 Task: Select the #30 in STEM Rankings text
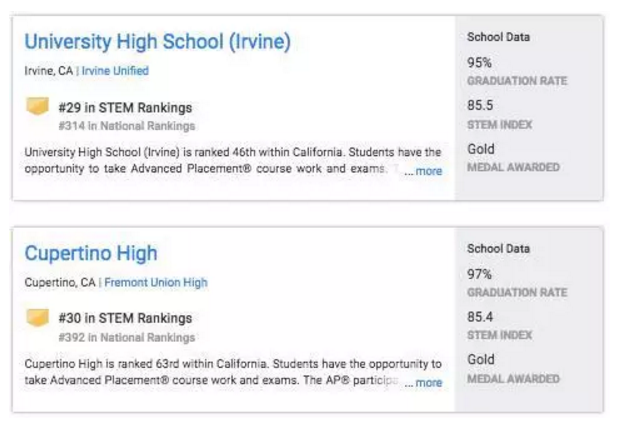(125, 319)
